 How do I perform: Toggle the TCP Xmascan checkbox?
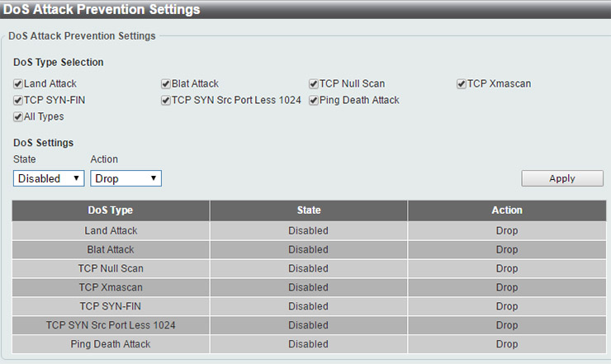[x=462, y=83]
